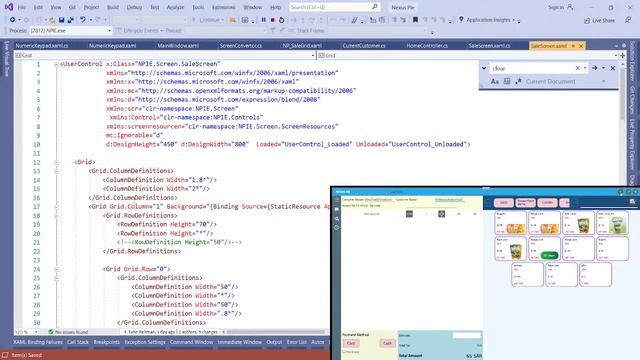Open the Analyze menu
This screenshot has width=640, height=360.
pyautogui.click(x=175, y=7)
